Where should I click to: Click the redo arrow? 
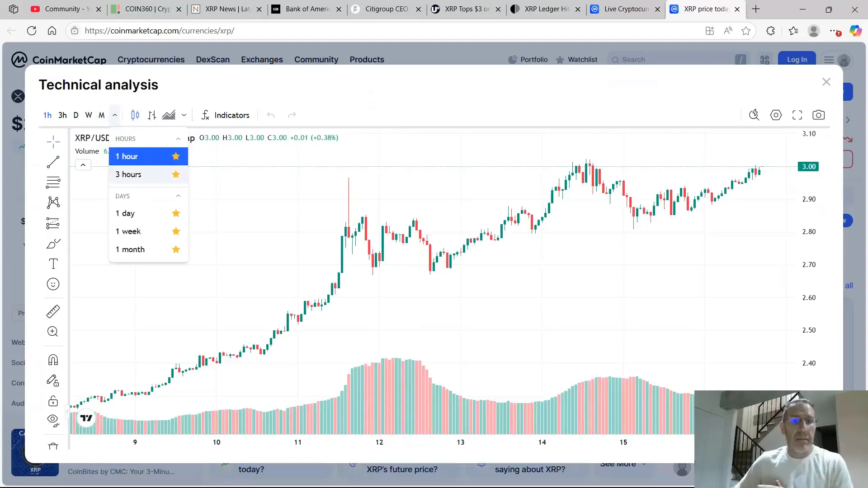click(292, 115)
